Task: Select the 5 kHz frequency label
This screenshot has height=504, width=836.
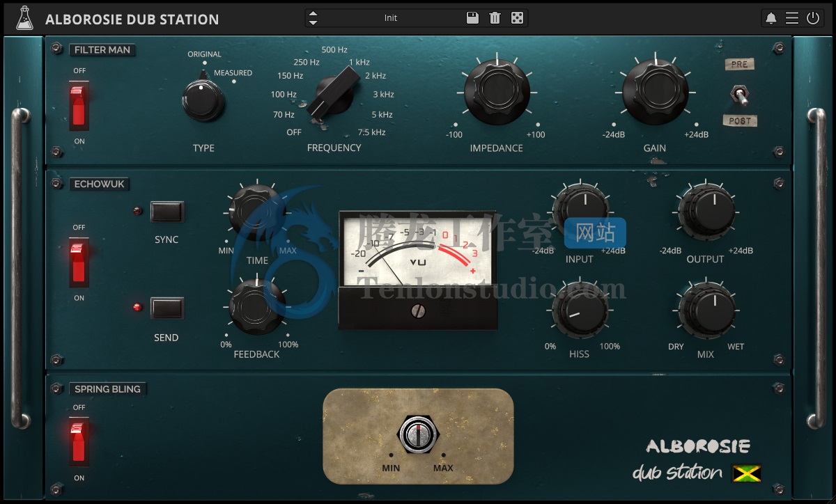Action: (382, 115)
